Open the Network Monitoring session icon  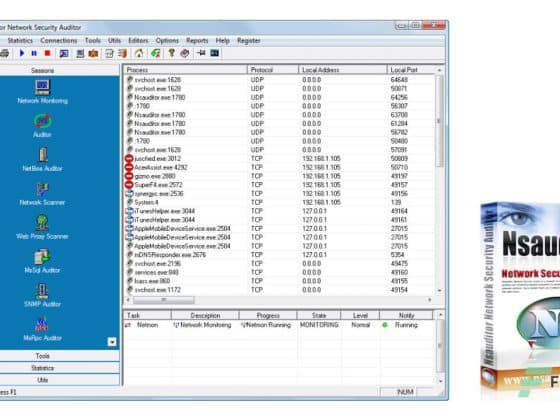(x=42, y=87)
